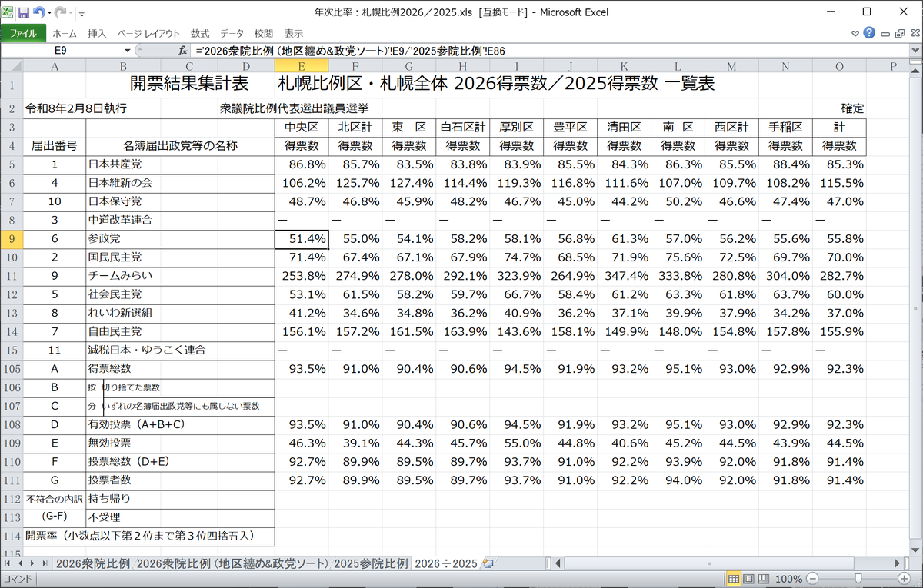This screenshot has height=588, width=923.
Task: Click the zoom slider handle
Action: pos(858,579)
